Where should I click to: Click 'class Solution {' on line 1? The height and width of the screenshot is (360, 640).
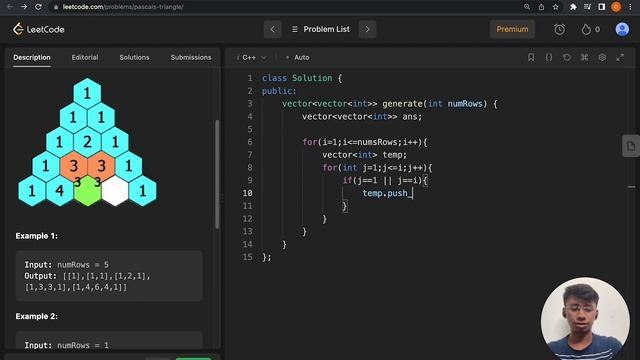click(302, 78)
